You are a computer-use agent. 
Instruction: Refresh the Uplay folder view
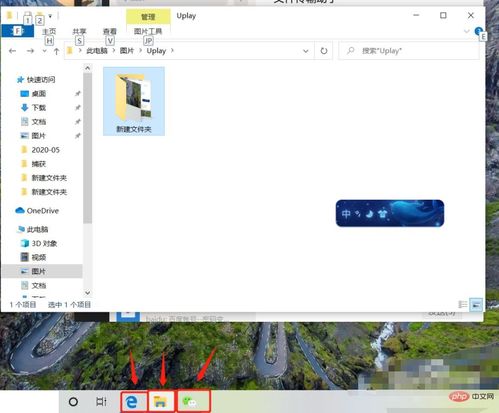(x=324, y=51)
